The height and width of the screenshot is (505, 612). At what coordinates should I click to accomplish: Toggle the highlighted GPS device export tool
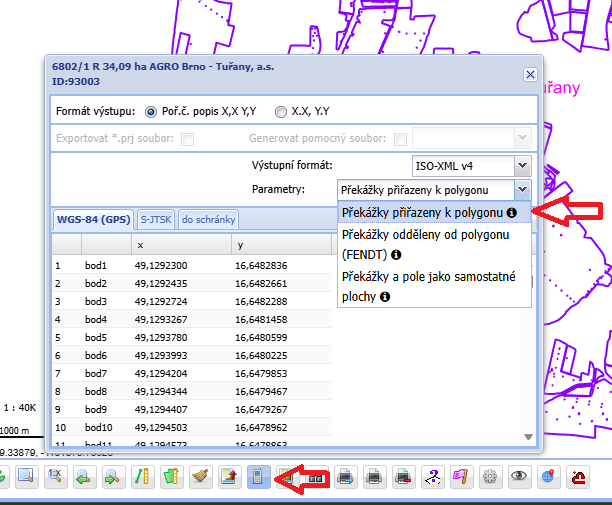click(258, 477)
